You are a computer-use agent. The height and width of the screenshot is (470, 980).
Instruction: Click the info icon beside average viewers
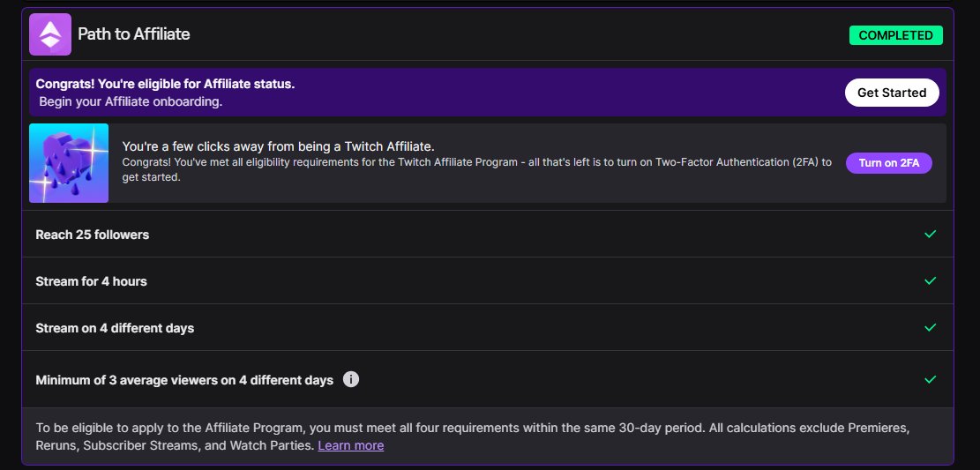pos(351,379)
